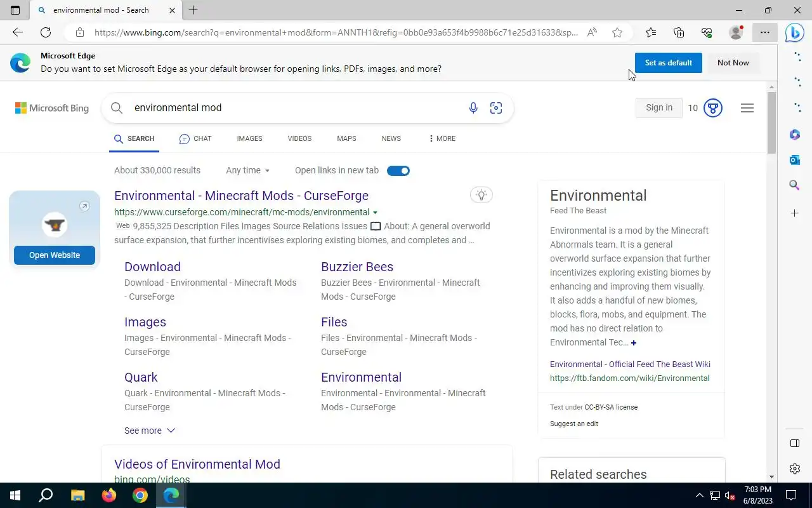Expand the Environmental description with plus icon
Image resolution: width=812 pixels, height=508 pixels.
click(x=633, y=343)
